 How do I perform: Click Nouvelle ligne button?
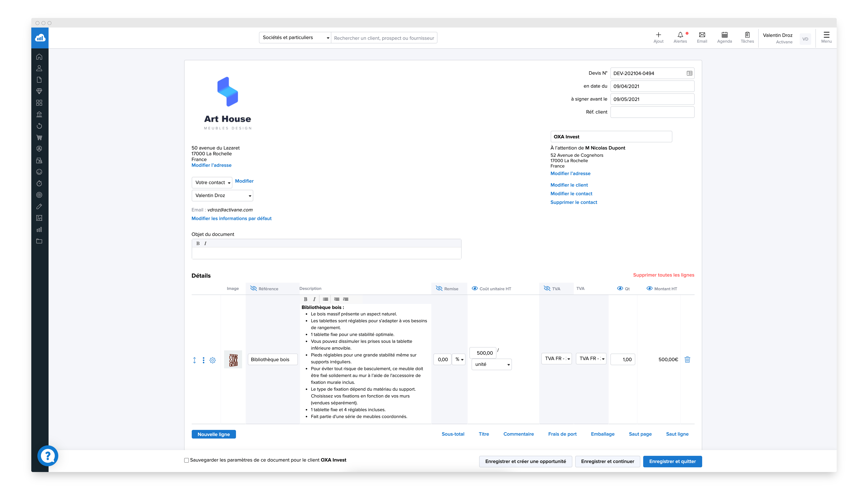click(214, 434)
